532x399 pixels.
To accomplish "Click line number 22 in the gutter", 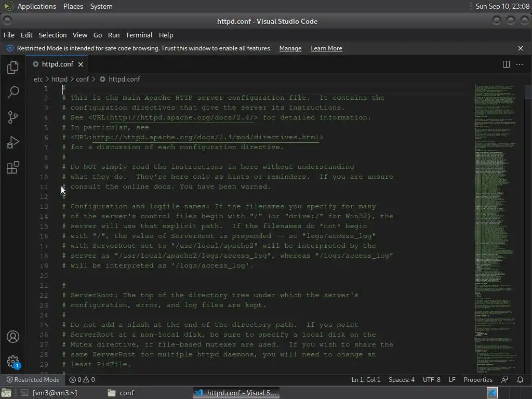I will (44, 295).
